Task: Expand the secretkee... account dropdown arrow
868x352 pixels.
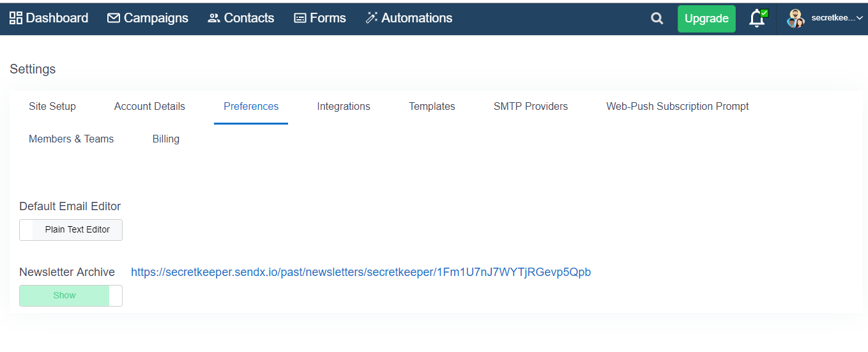Action: [x=859, y=18]
